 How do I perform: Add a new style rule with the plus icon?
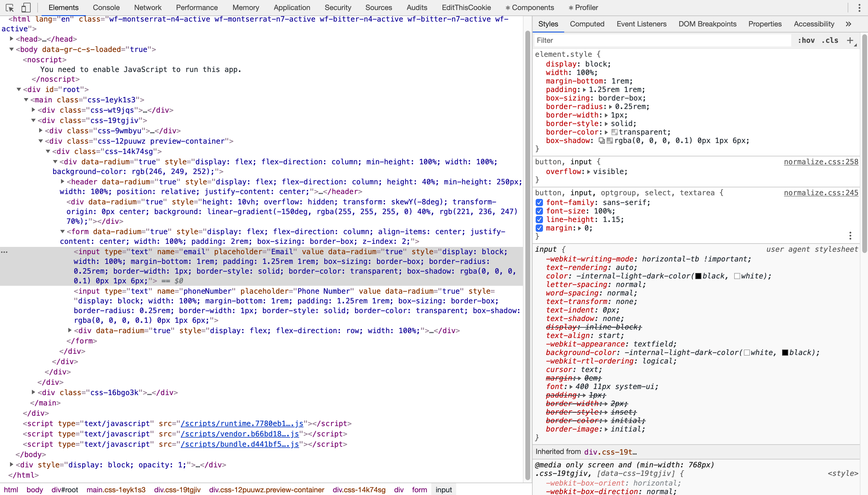click(850, 40)
